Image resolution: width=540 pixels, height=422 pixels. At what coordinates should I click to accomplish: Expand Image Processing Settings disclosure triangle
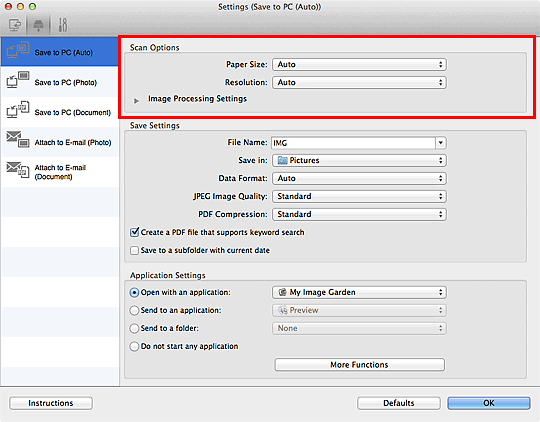136,101
